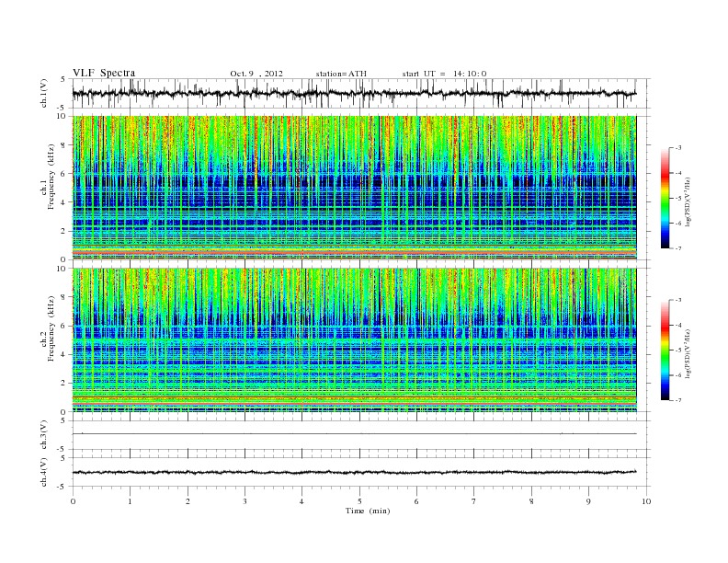Click the ch.1 voltage waveform trace

click(354, 94)
